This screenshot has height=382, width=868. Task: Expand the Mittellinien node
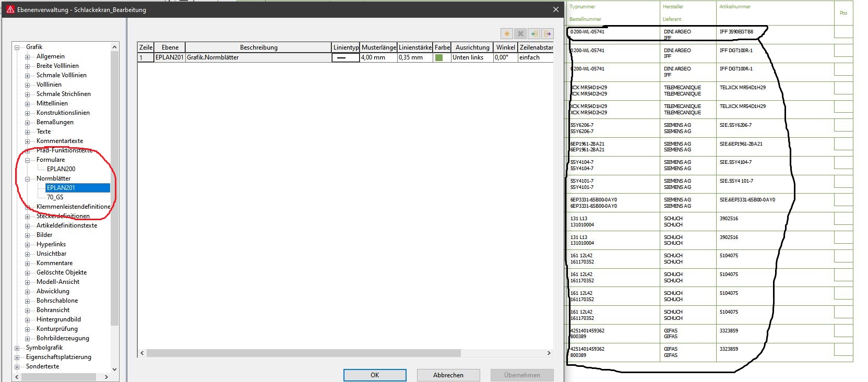click(27, 104)
